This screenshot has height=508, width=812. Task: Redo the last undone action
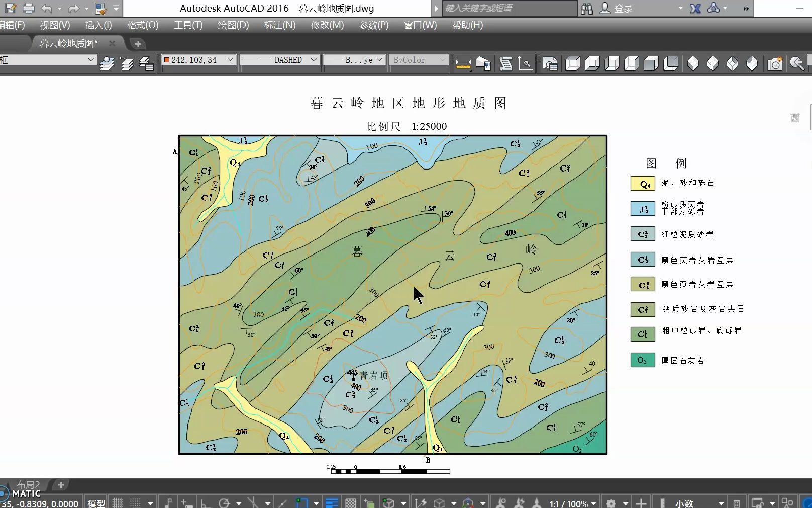[74, 8]
